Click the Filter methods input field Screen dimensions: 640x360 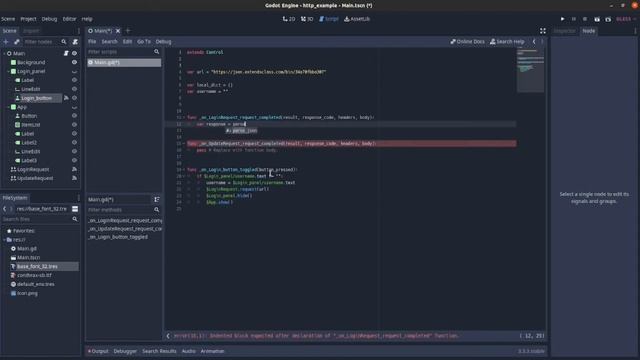(123, 210)
